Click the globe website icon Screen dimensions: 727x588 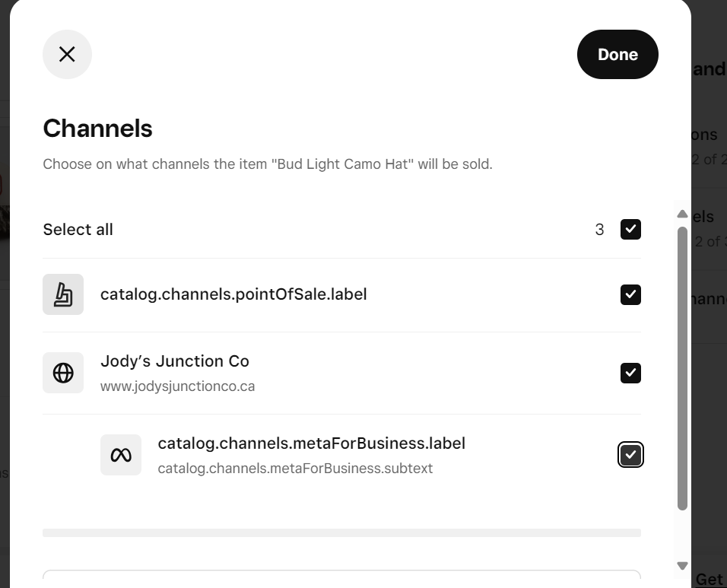[63, 373]
